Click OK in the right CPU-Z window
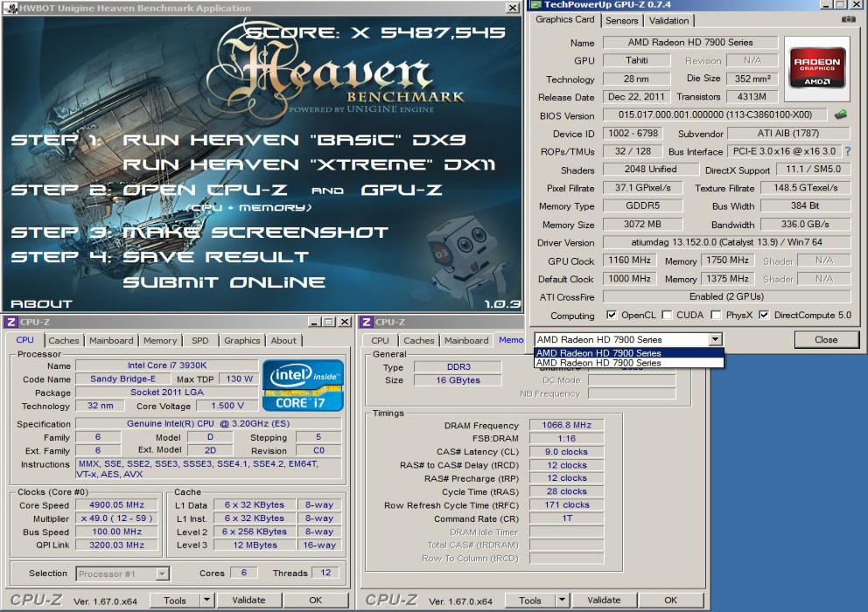868x612 pixels. 671,600
